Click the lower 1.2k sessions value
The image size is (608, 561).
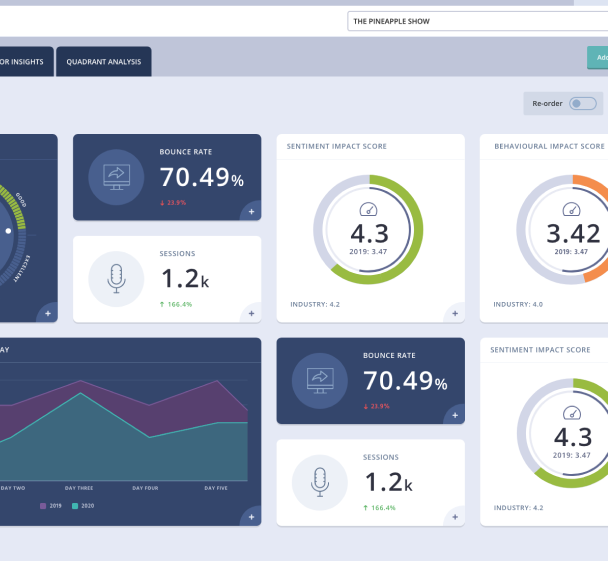(x=389, y=482)
